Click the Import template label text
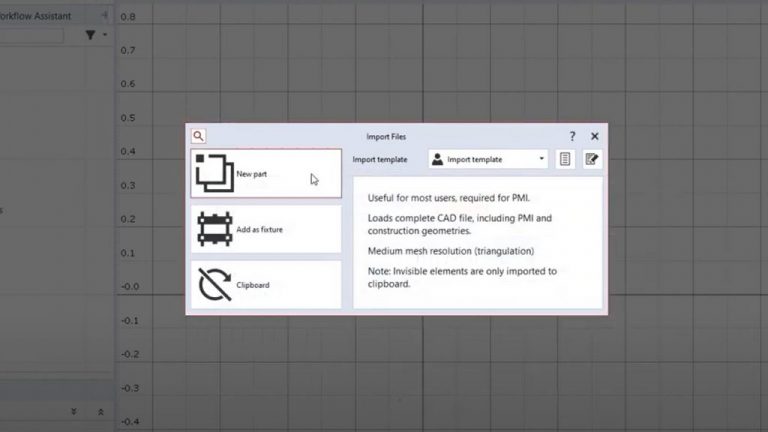 point(380,160)
